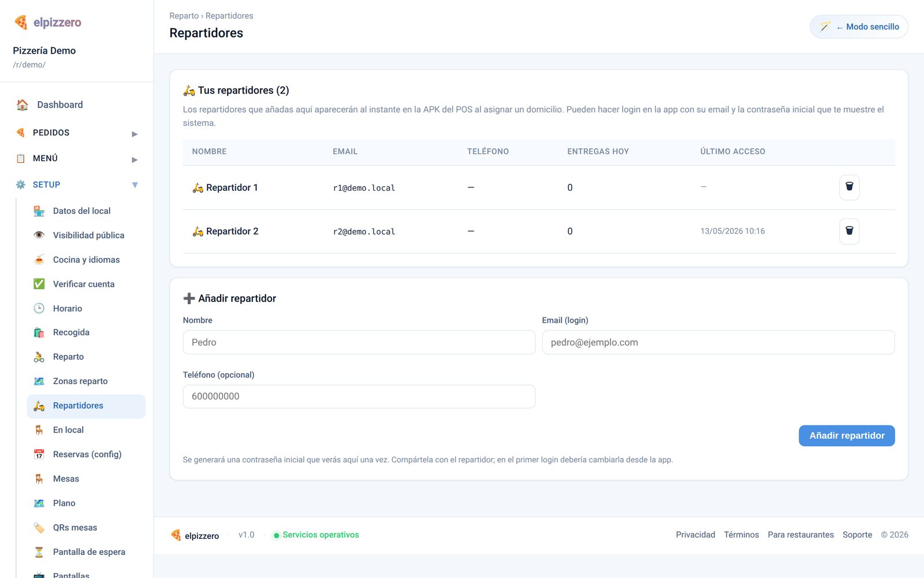Select Zonas reparto in sidebar
This screenshot has height=578, width=924.
click(x=86, y=381)
